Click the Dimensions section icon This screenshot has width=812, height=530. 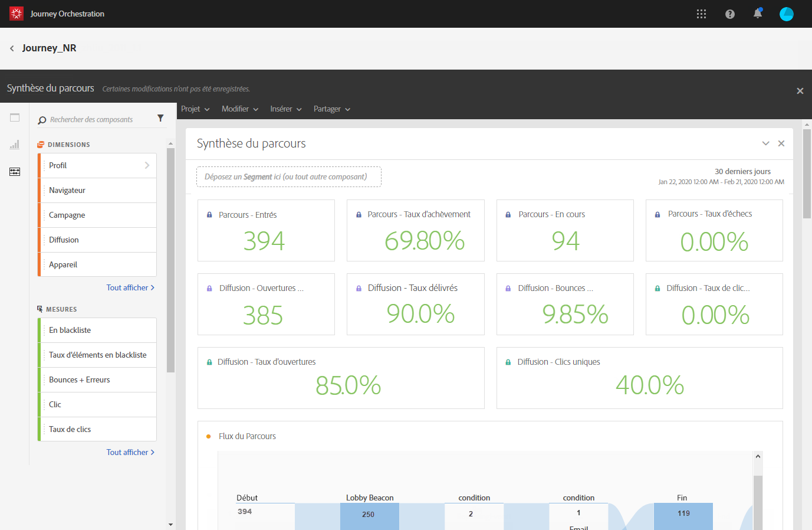[41, 144]
